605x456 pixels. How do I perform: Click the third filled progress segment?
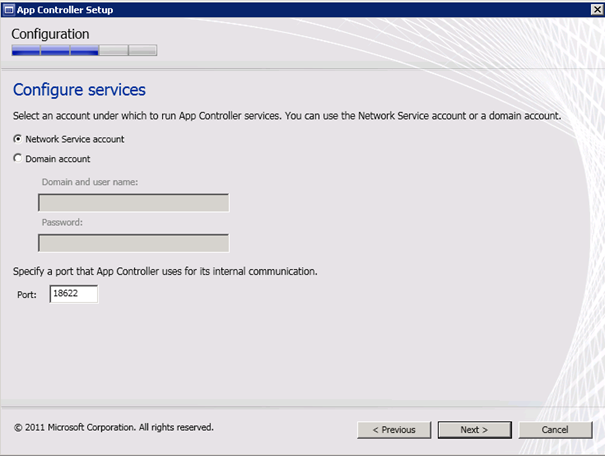[x=84, y=50]
